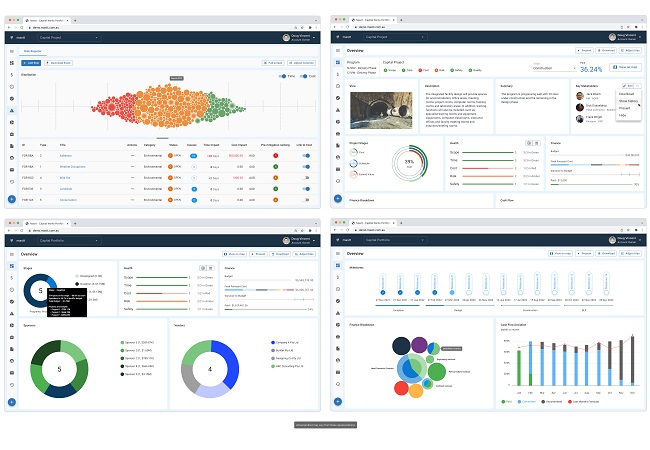Click the Show on map button
This screenshot has height=450, width=650.
624,68
